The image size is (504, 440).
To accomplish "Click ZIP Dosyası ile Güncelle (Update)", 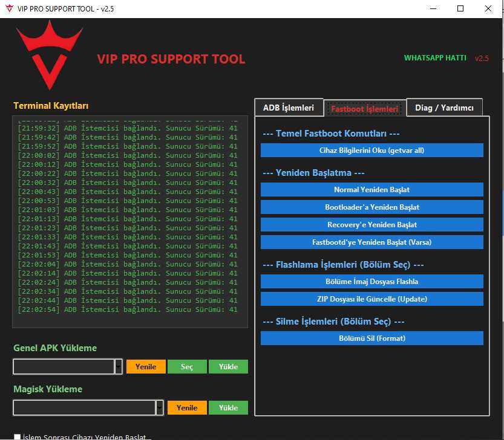I will [372, 299].
